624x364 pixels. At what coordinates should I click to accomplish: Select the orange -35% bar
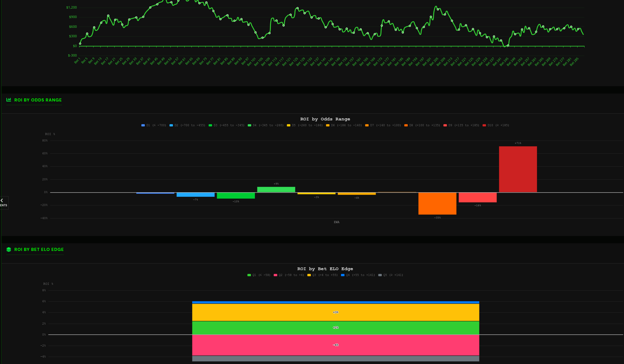pos(437,204)
